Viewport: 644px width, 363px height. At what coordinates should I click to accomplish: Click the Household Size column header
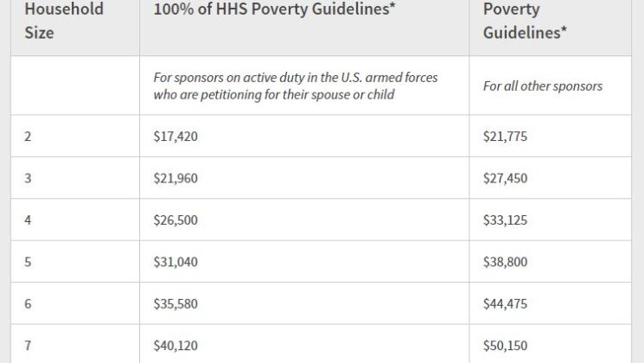coord(64,21)
